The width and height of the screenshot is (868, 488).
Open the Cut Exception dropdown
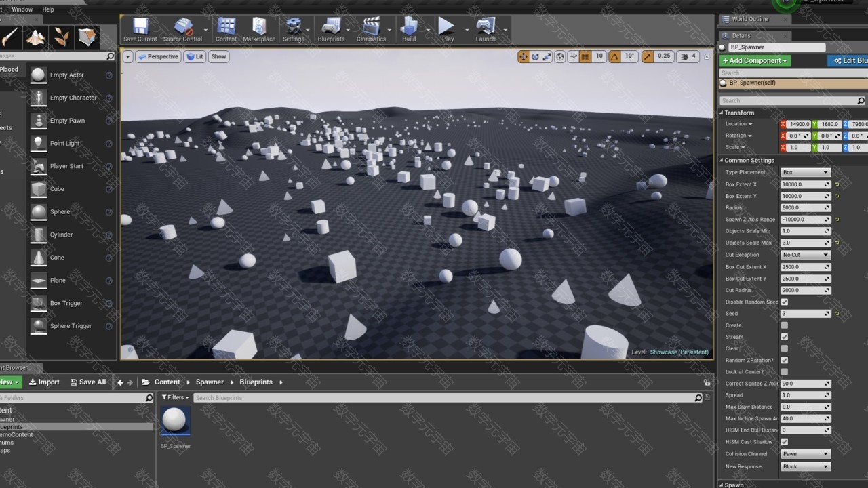(x=806, y=255)
